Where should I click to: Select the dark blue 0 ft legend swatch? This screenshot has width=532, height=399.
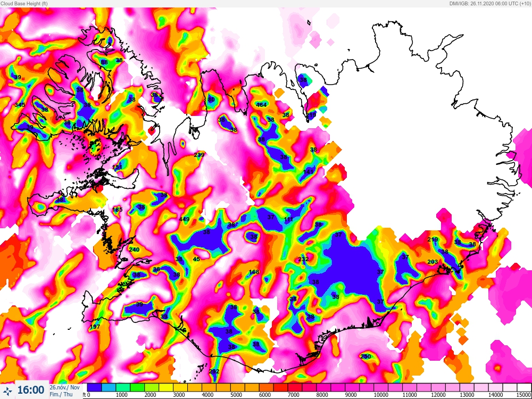pos(94,387)
